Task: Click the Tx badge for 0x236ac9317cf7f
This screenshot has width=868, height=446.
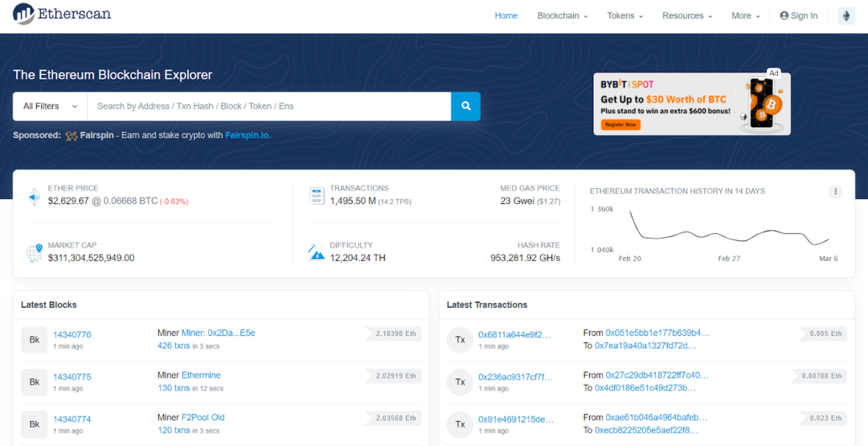Action: [x=460, y=382]
